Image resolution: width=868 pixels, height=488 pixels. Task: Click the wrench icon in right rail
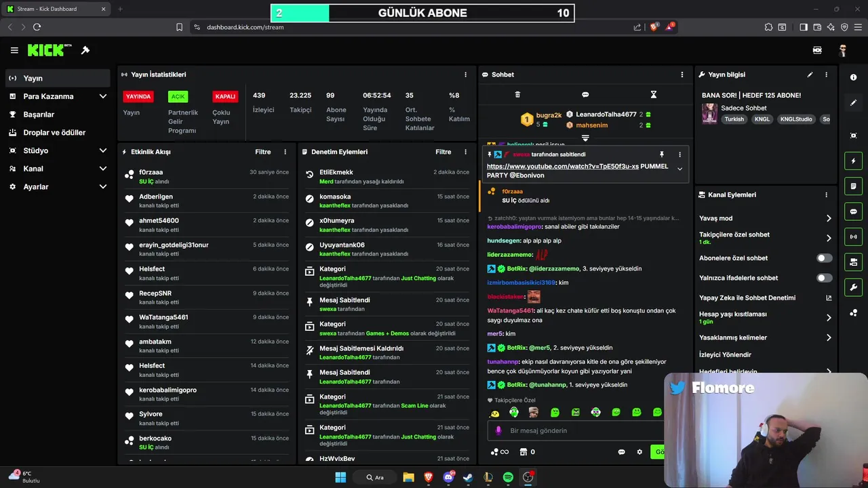tap(853, 287)
